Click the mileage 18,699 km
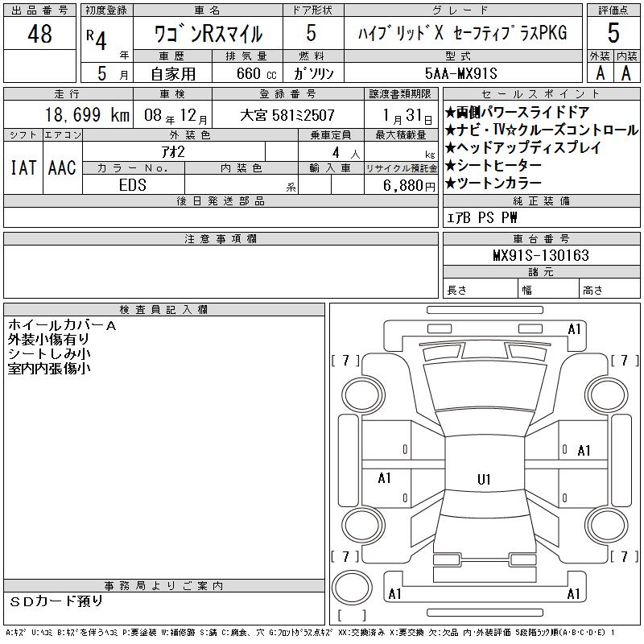The image size is (644, 644). coord(87,115)
